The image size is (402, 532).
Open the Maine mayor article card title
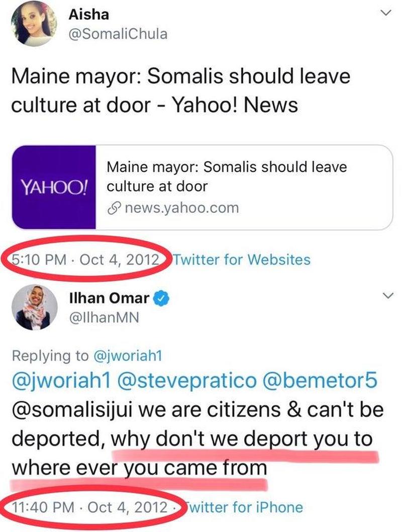point(227,177)
